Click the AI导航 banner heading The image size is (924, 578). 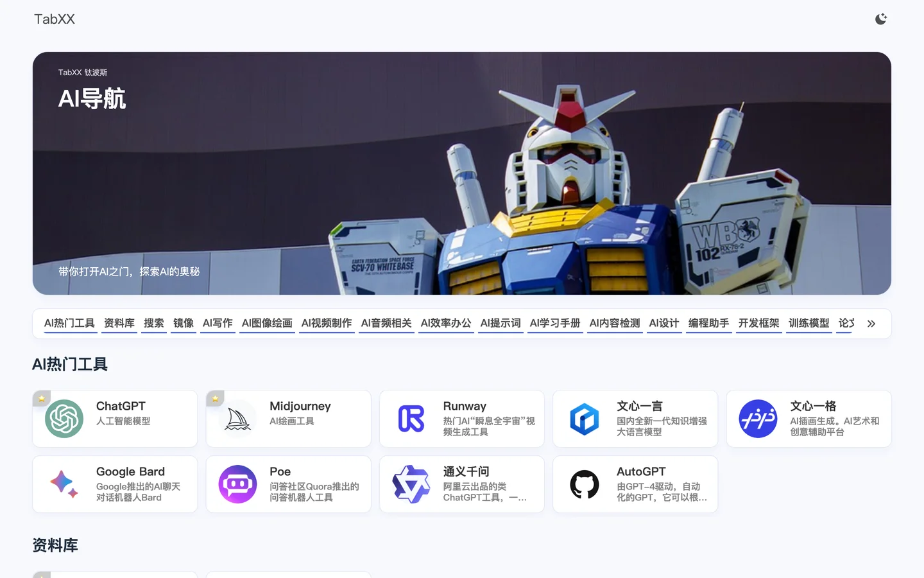click(92, 99)
